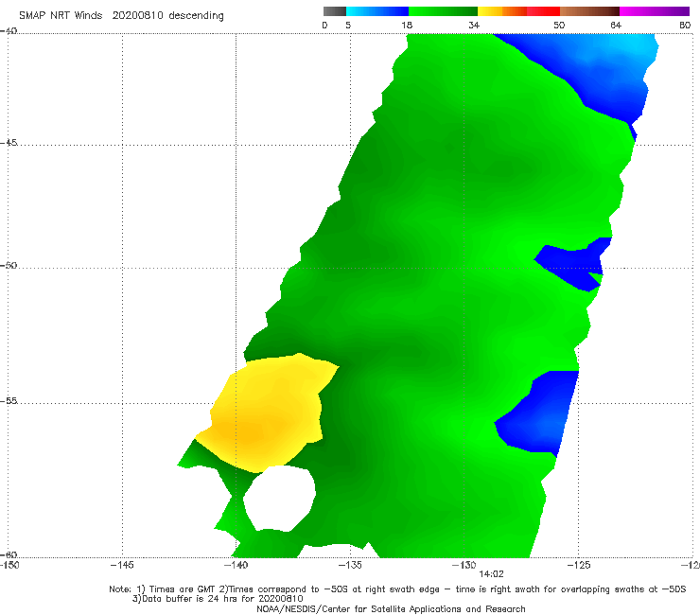Click the latitude label -45
The image size is (700, 615).
[9, 143]
